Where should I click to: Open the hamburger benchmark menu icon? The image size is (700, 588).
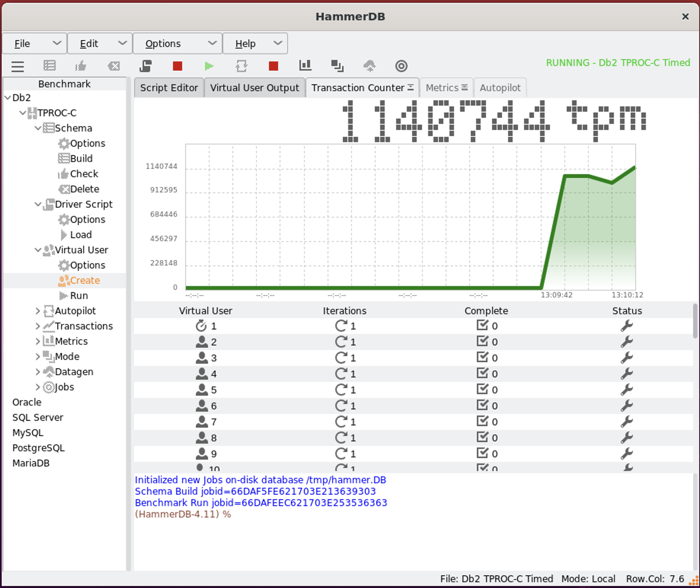pos(18,66)
